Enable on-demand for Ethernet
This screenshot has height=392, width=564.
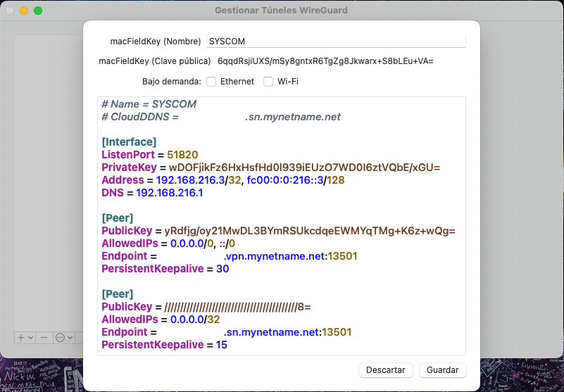211,82
